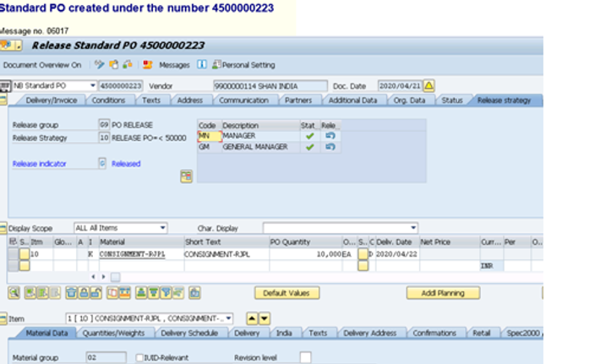Open the Delivery Schedule item tab
The image size is (595, 364).
[x=189, y=333]
